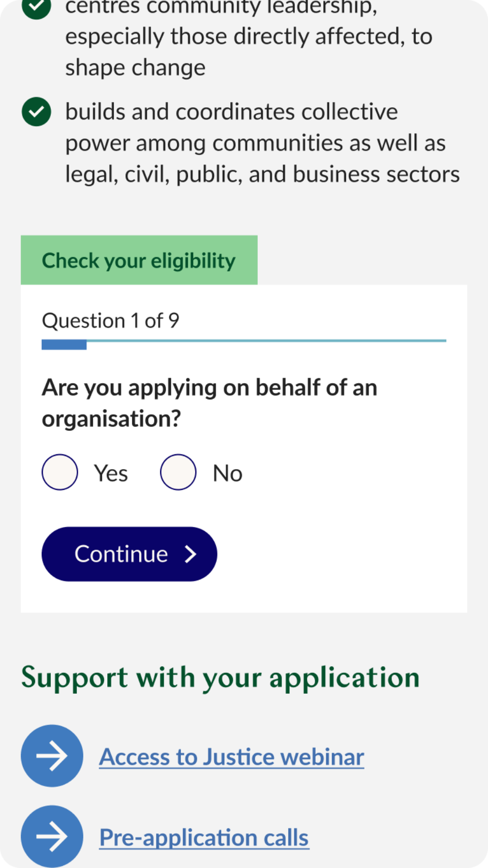
Task: Click the Check your eligibility tab
Action: [139, 260]
